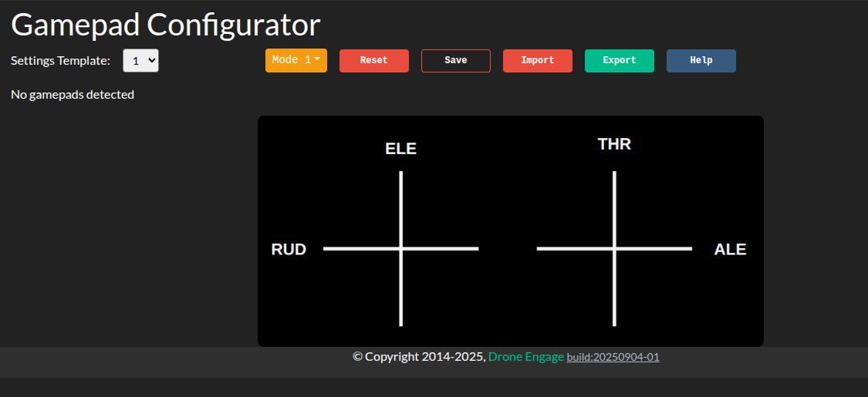
Task: Click the "No gamepads detected" message
Action: 73,94
